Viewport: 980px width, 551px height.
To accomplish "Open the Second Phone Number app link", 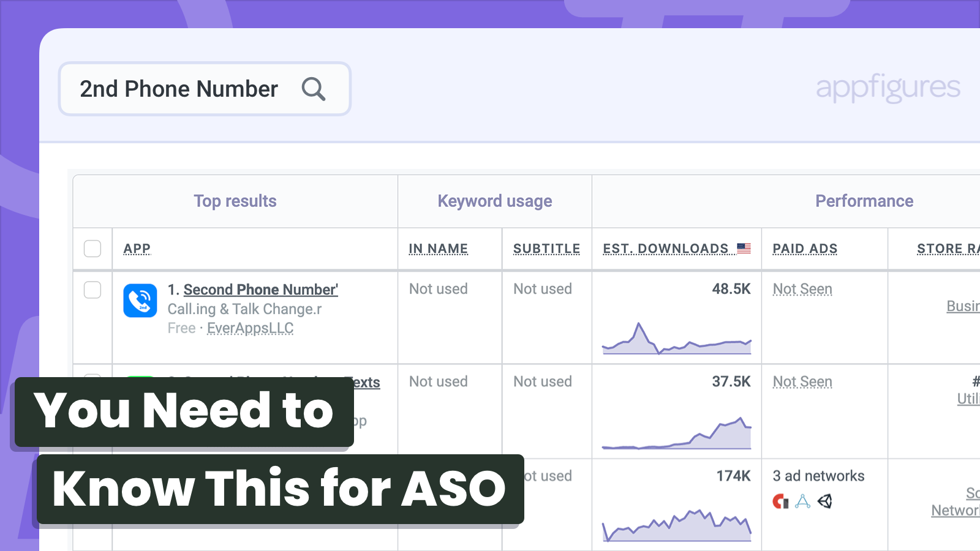I will click(x=260, y=289).
